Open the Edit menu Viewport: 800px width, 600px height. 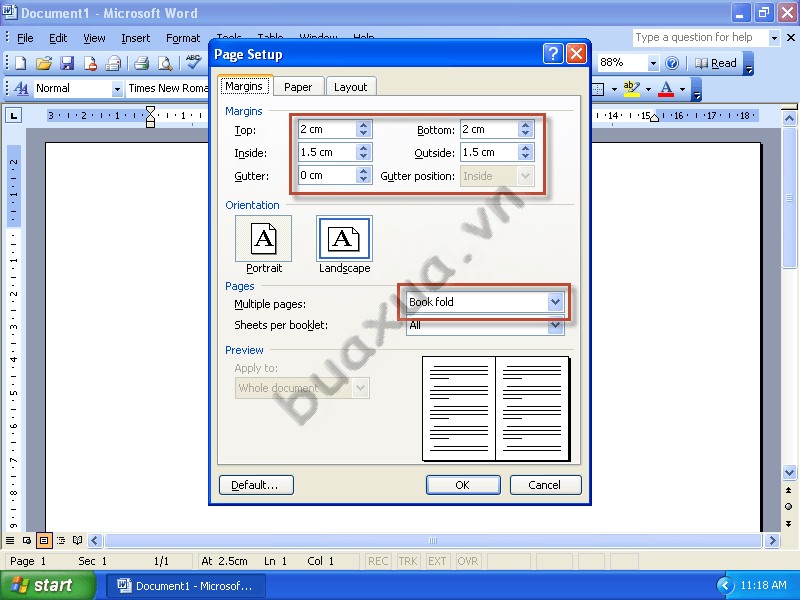point(58,38)
